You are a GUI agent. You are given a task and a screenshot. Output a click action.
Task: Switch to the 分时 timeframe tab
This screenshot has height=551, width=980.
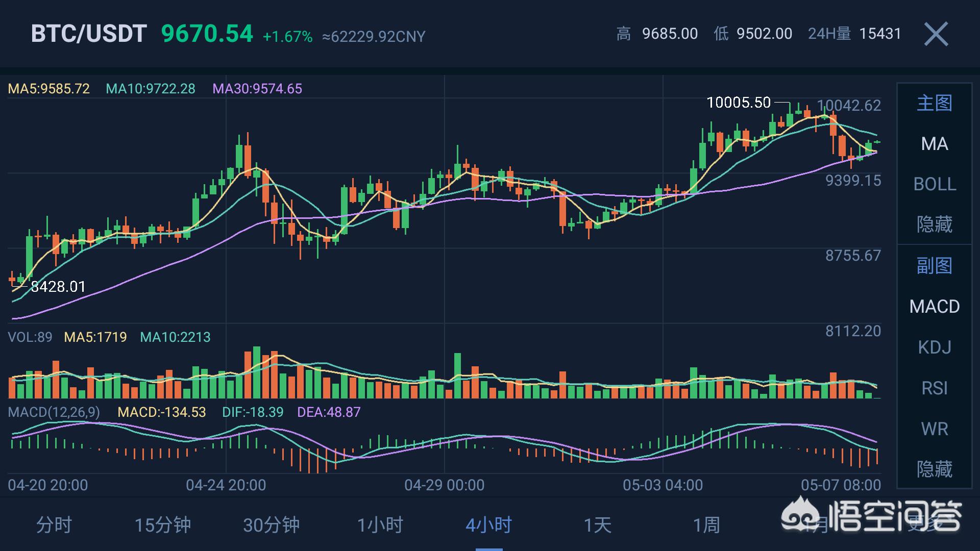pos(54,525)
